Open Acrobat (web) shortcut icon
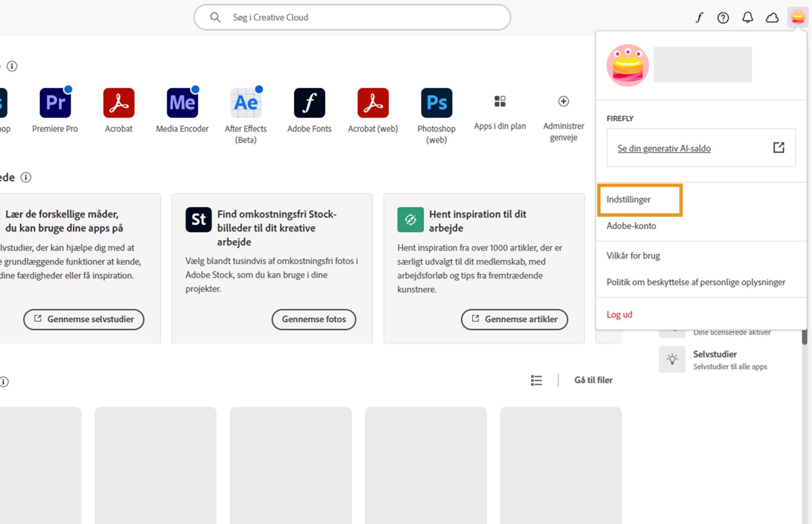 [x=373, y=103]
